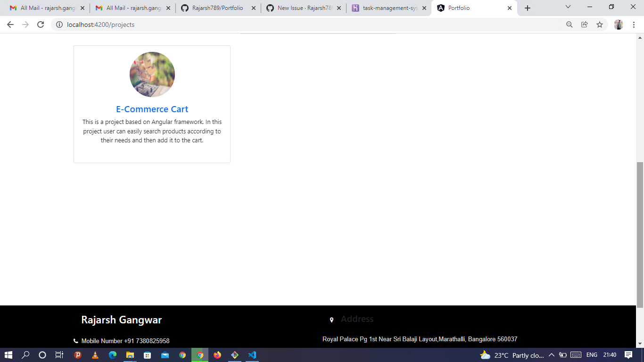The width and height of the screenshot is (644, 362).
Task: Show hidden system tray icons
Action: [x=552, y=355]
